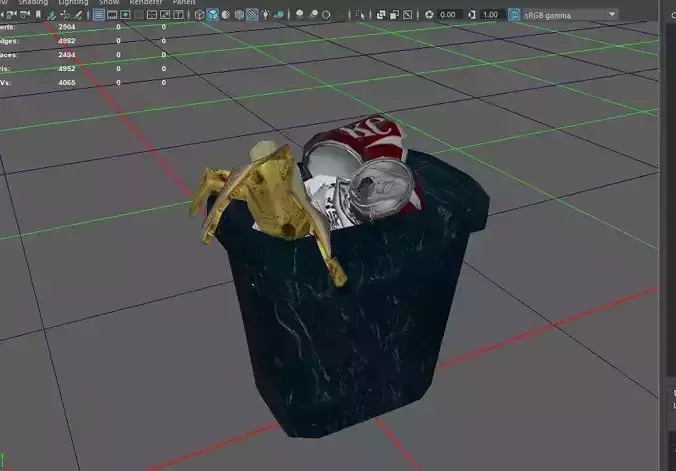This screenshot has height=471, width=676.
Task: Open the Lighting panel menu
Action: click(x=73, y=2)
